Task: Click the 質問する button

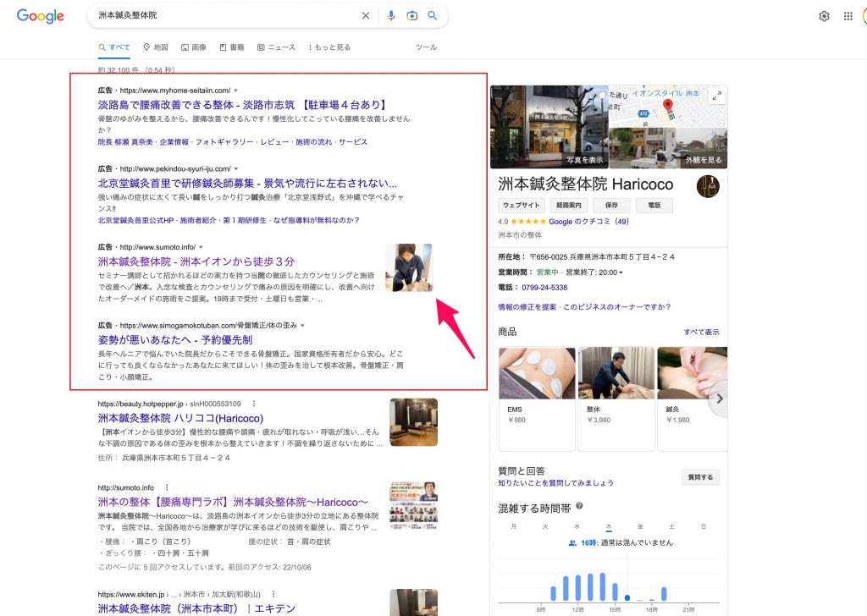Action: tap(700, 477)
